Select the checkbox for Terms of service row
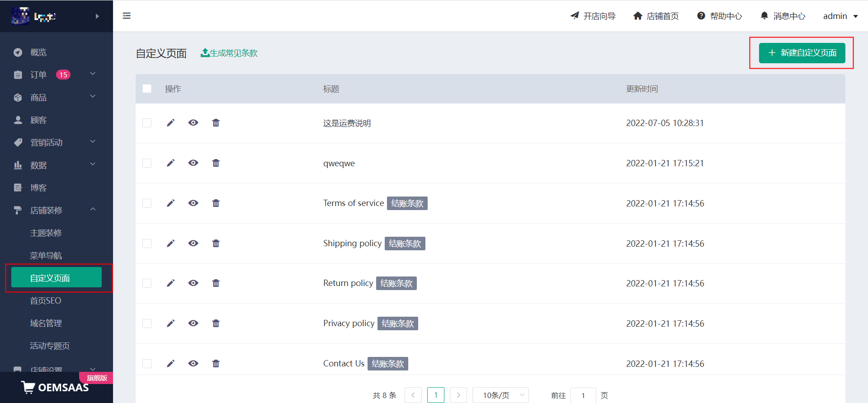 (147, 203)
